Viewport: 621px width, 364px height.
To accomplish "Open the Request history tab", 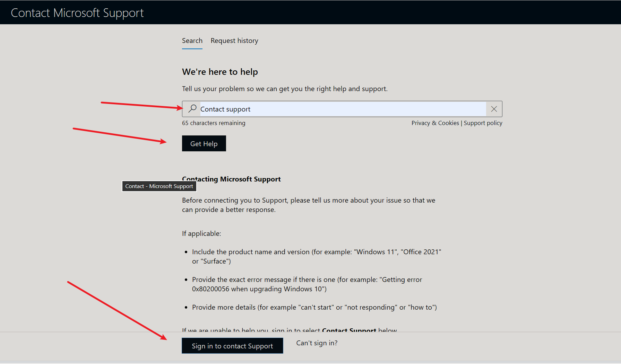I will pos(234,41).
